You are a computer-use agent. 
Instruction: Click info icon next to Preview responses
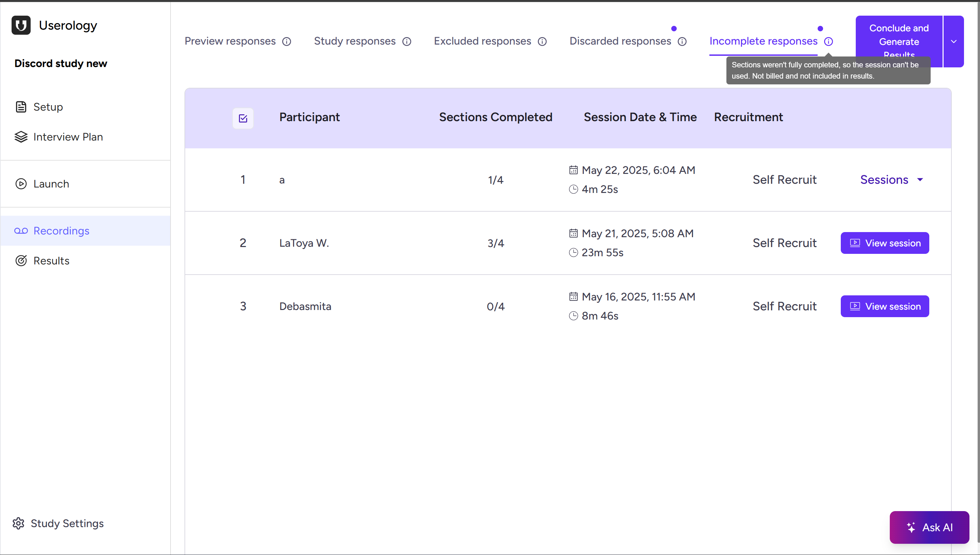click(x=287, y=42)
